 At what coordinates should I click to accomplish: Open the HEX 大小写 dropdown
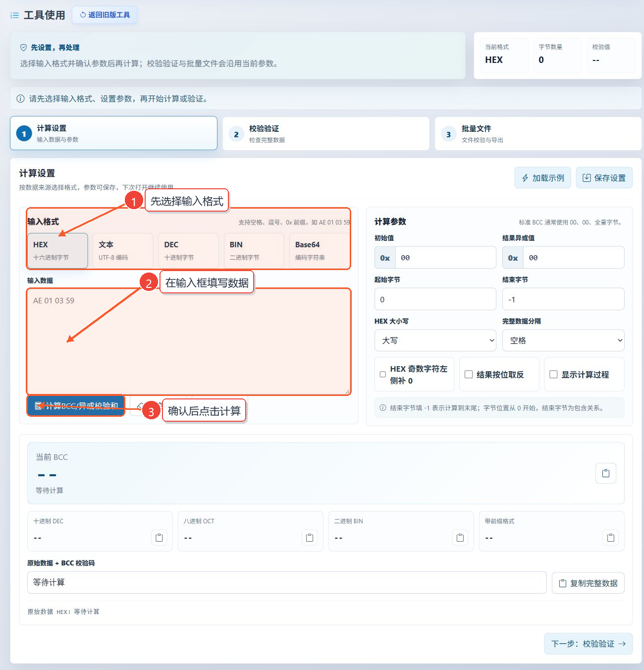pyautogui.click(x=435, y=340)
